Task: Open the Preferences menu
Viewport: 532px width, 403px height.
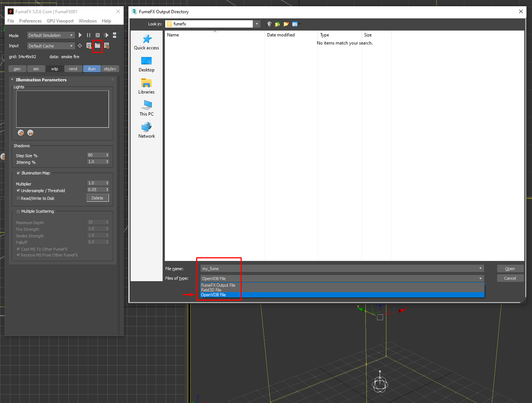Action: [30, 21]
